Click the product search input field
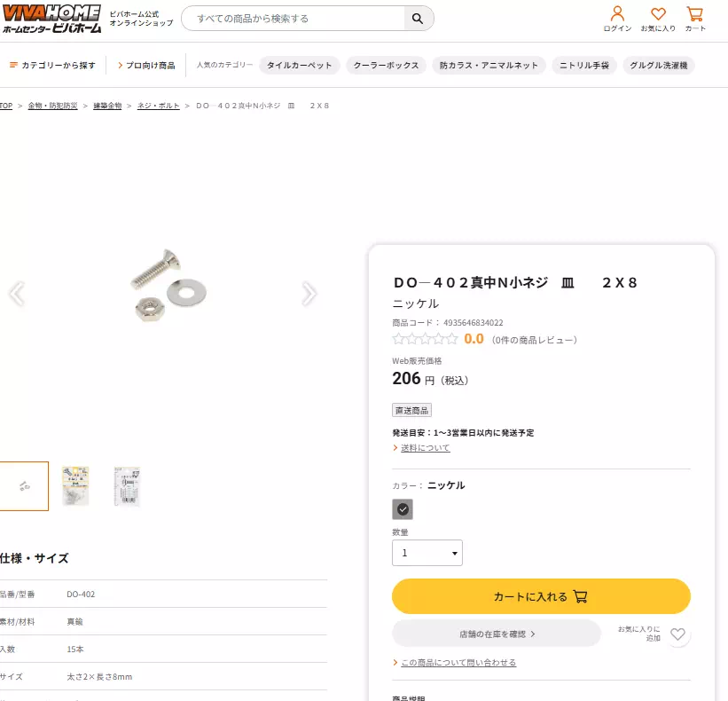728x701 pixels. pos(293,17)
